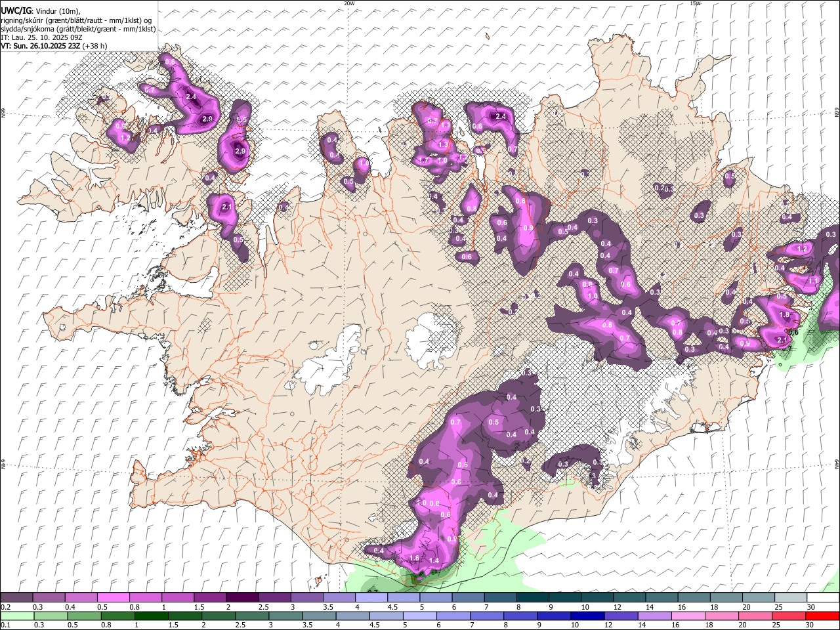Select the navy blue swatch labeled 10 in rain legend

[588, 616]
